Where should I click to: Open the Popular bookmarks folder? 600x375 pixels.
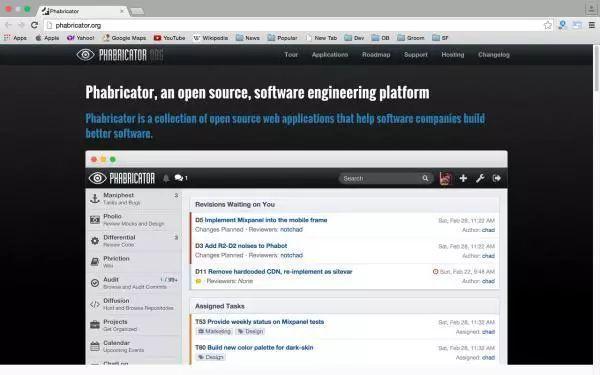[282, 38]
